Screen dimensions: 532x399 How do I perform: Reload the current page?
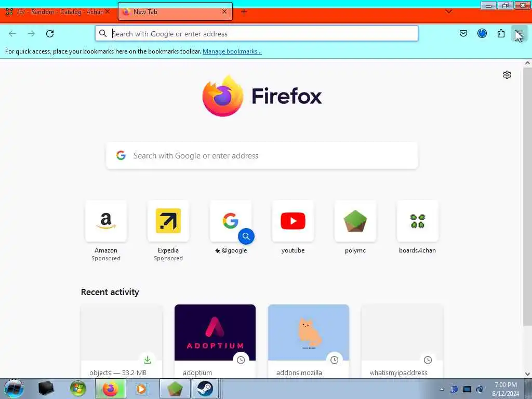50,34
